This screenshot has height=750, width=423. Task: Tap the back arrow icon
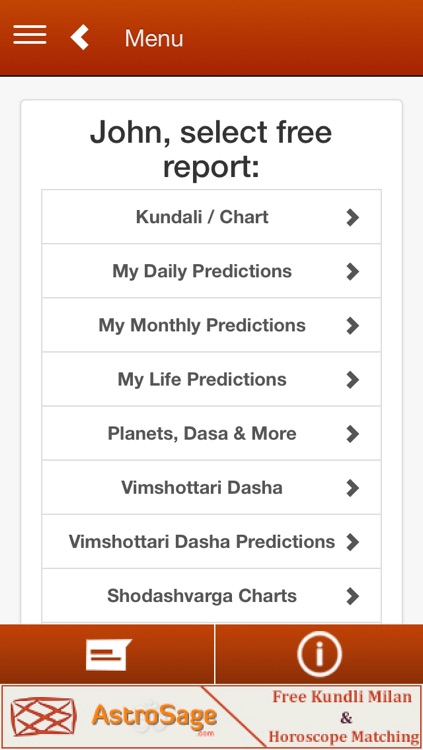coord(80,37)
